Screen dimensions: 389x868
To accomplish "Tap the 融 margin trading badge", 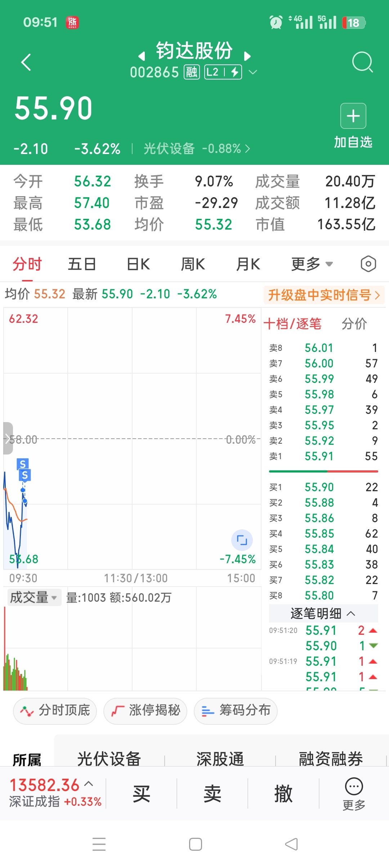I will coord(192,72).
